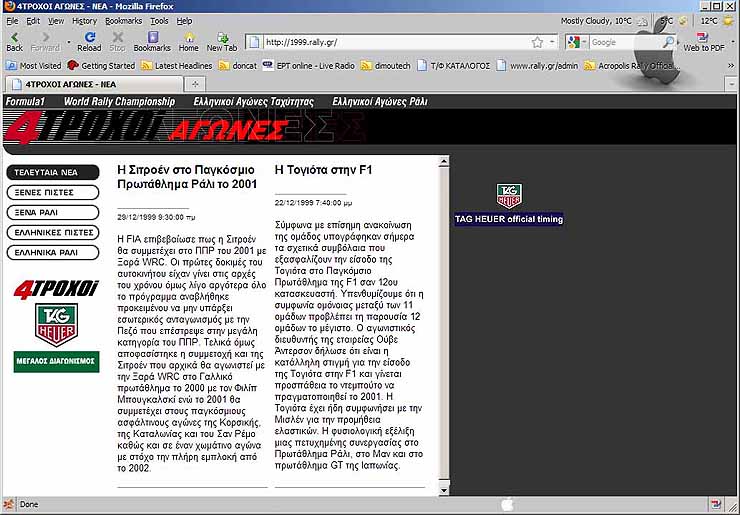Select ΕΛΛΗΝΙΚΕΣ ΠΙΣΤΕΣ sidebar button

(x=53, y=232)
